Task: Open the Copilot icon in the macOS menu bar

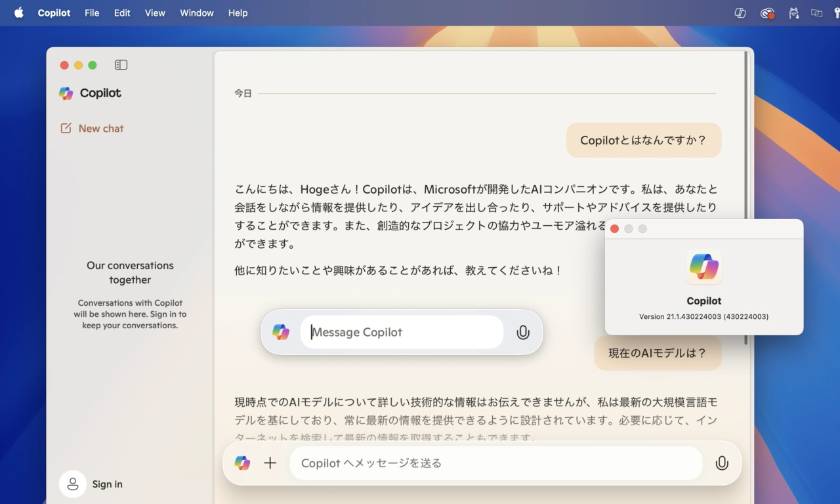Action: pos(740,13)
